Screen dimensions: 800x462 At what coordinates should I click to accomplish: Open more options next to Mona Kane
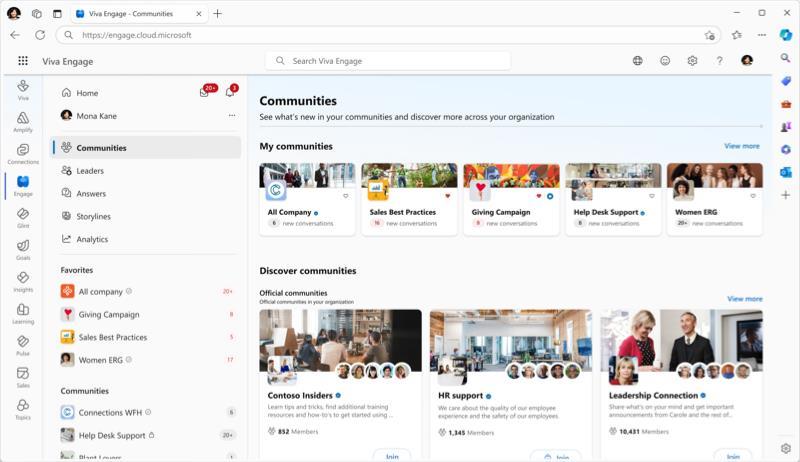(x=232, y=115)
